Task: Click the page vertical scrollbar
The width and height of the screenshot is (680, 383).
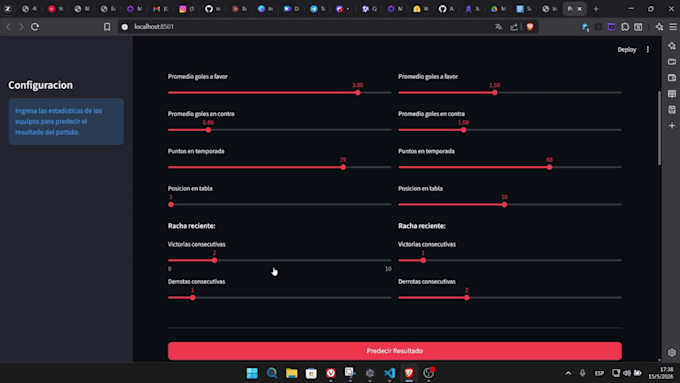Action: pyautogui.click(x=659, y=128)
